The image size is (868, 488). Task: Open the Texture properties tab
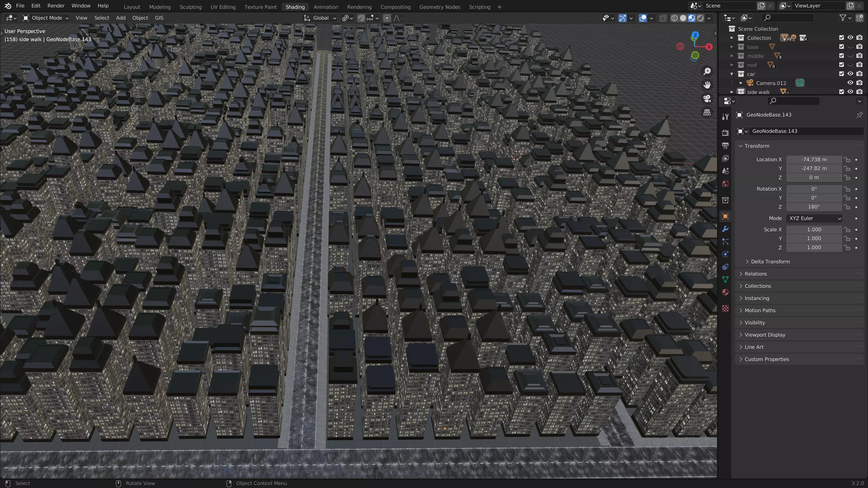[x=725, y=308]
